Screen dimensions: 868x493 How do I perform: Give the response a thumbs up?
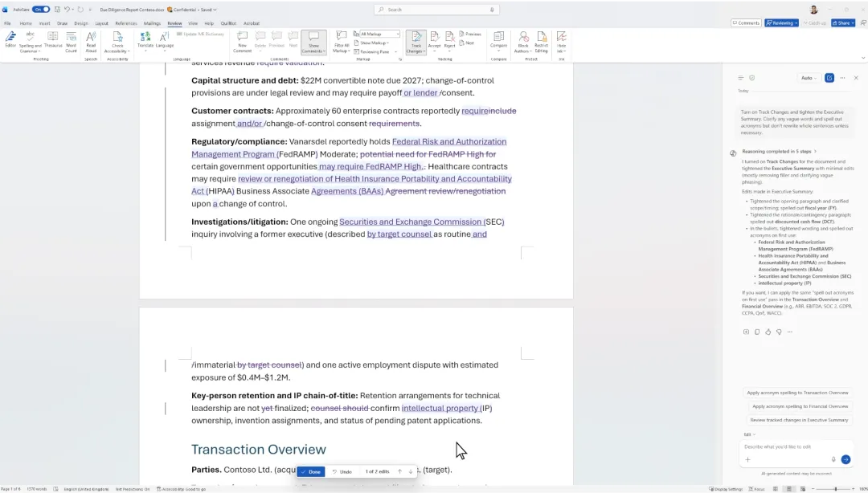[768, 332]
